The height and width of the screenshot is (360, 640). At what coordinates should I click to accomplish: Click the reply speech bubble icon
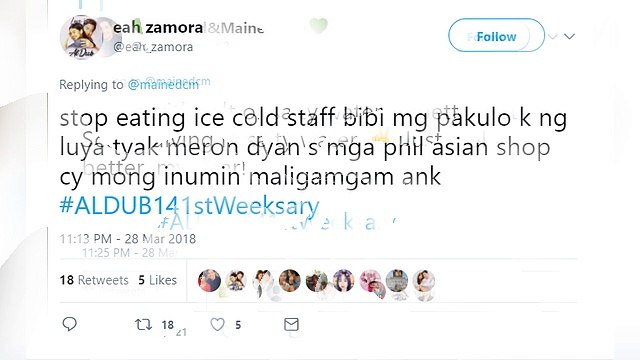pyautogui.click(x=69, y=324)
